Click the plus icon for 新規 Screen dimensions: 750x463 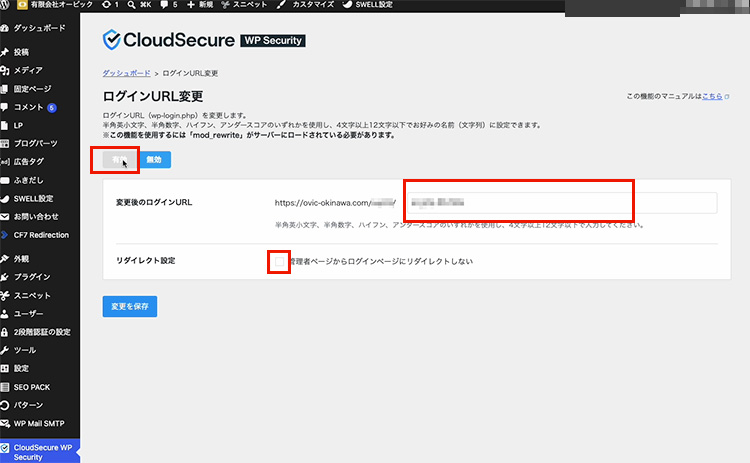[x=191, y=5]
